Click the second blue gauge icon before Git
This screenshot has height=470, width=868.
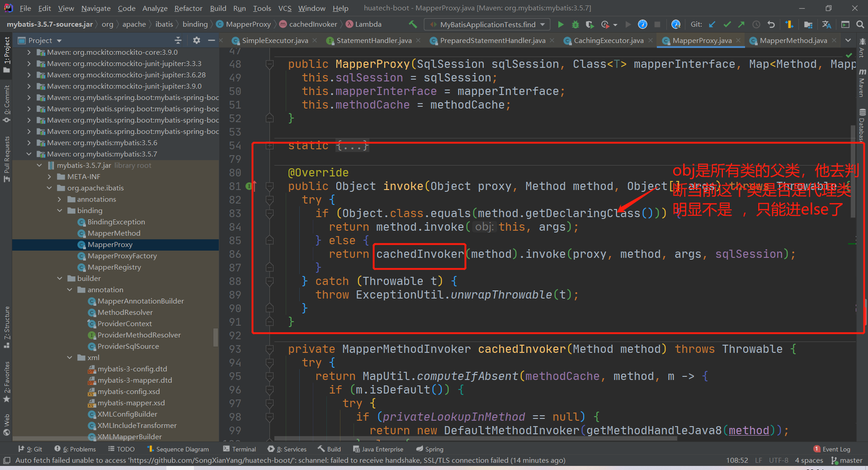[676, 24]
